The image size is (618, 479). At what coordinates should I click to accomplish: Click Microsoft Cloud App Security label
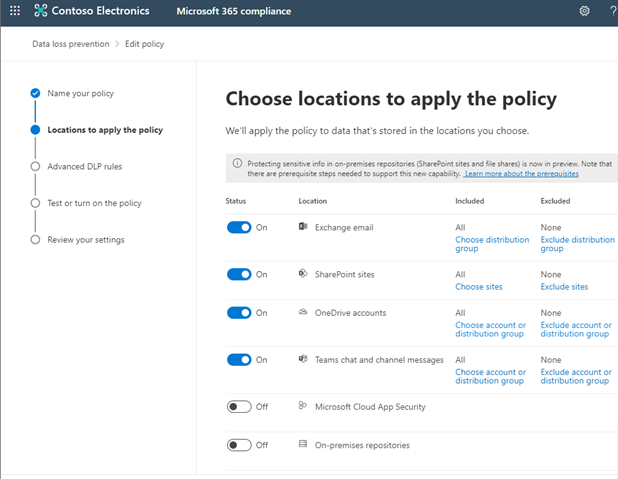click(370, 406)
